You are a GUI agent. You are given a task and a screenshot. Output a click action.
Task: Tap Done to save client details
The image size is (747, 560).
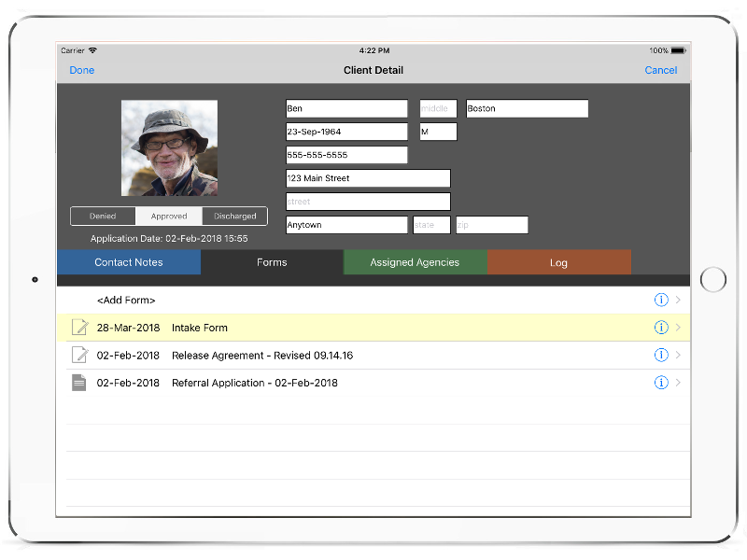coord(82,70)
